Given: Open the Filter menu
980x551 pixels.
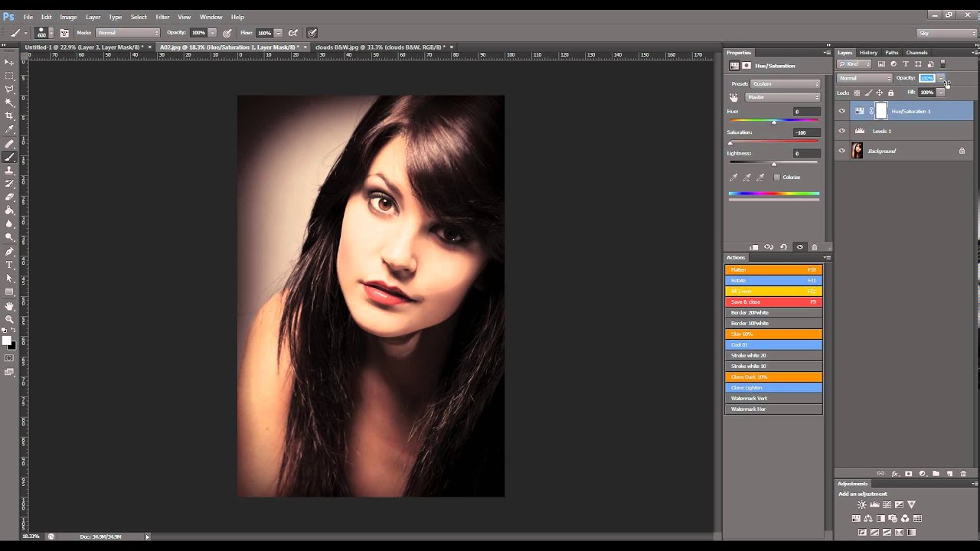Looking at the screenshot, I should [x=162, y=17].
